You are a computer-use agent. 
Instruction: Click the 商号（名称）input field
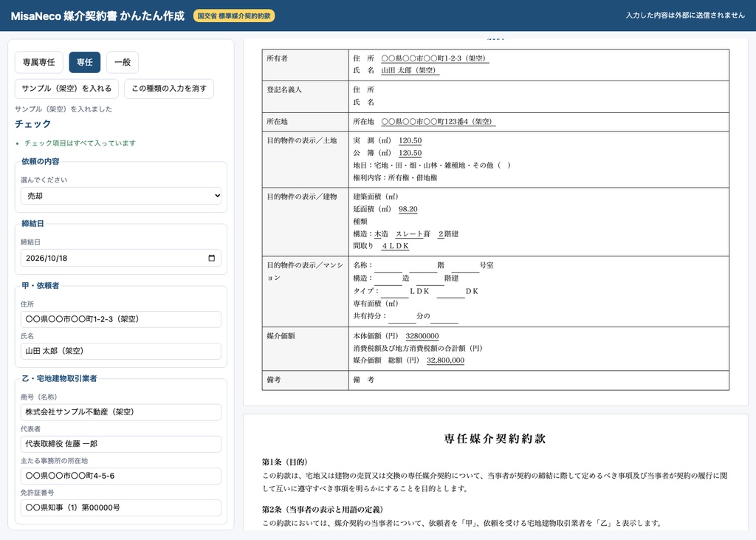click(x=121, y=412)
